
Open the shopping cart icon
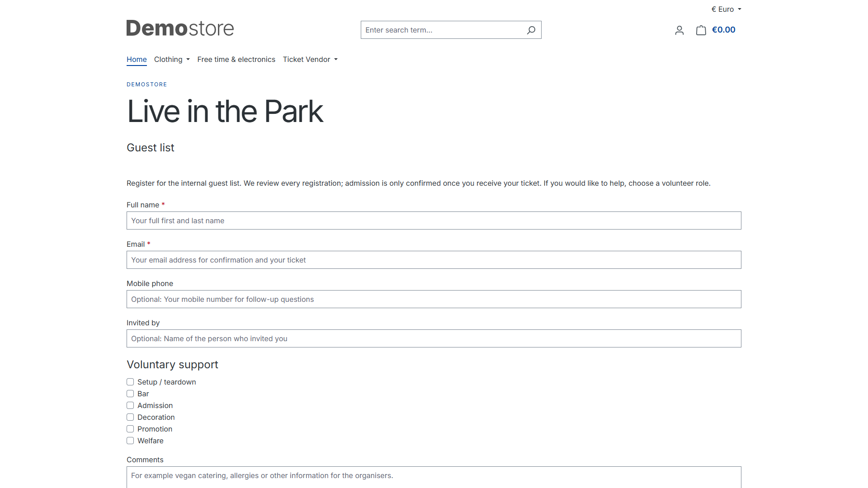pyautogui.click(x=701, y=30)
